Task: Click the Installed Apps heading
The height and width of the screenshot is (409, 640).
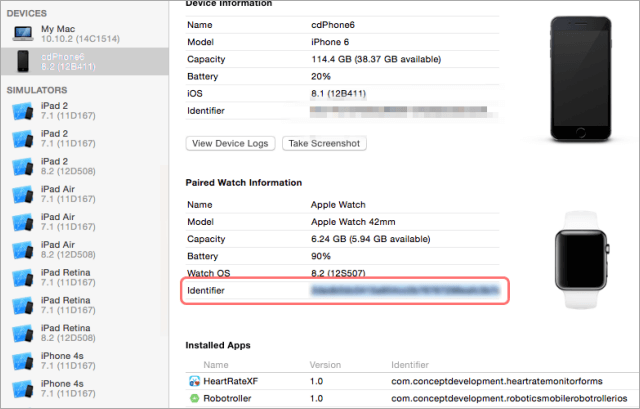Action: [x=218, y=345]
